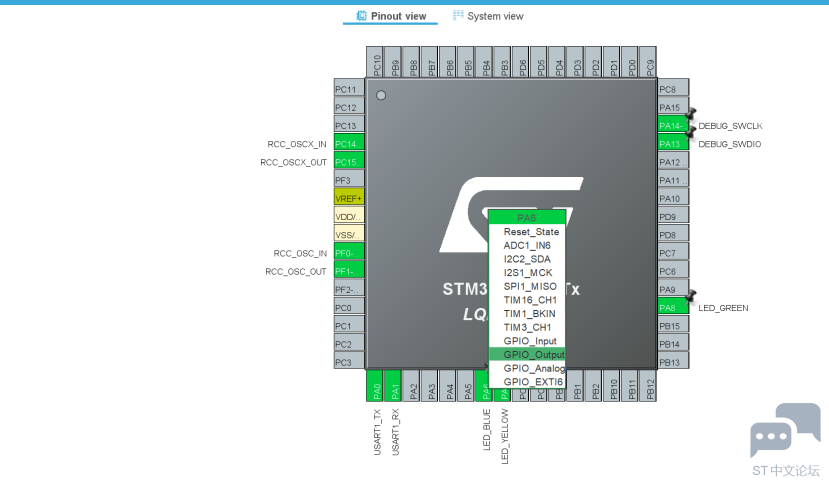Viewport: 829px width, 486px height.
Task: Select the PF1 RCC_OSC_OUT pin
Action: 349,271
